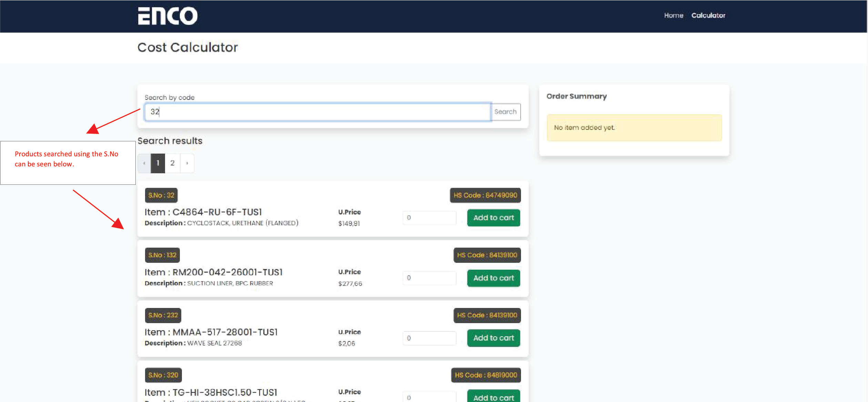Click the Search button
The image size is (868, 402).
pyautogui.click(x=505, y=112)
